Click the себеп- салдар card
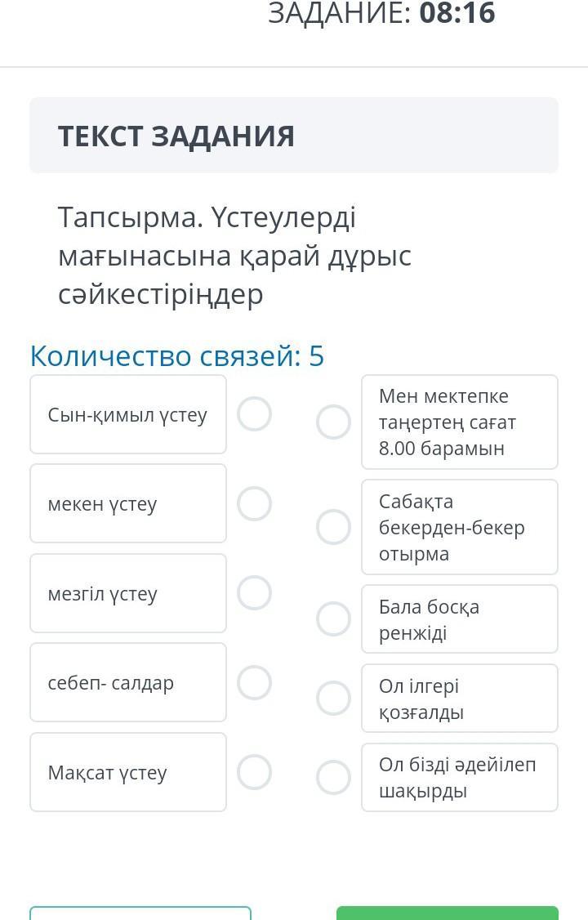588x920 pixels. coord(128,682)
